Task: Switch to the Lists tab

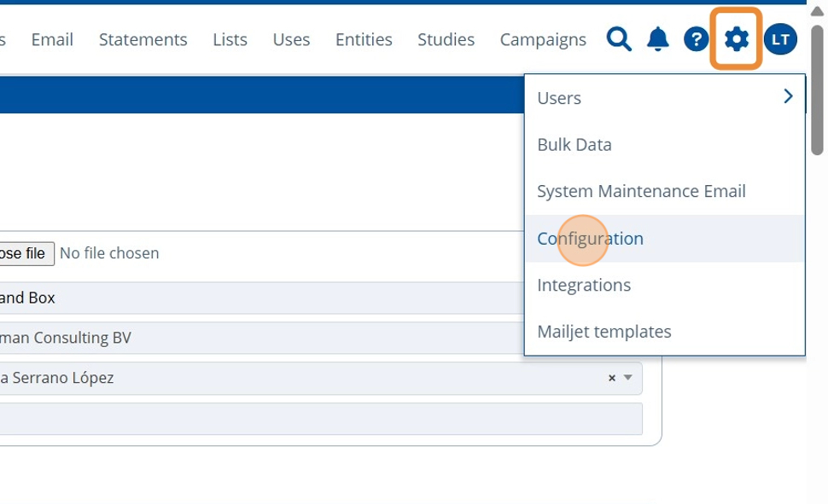Action: (x=230, y=39)
